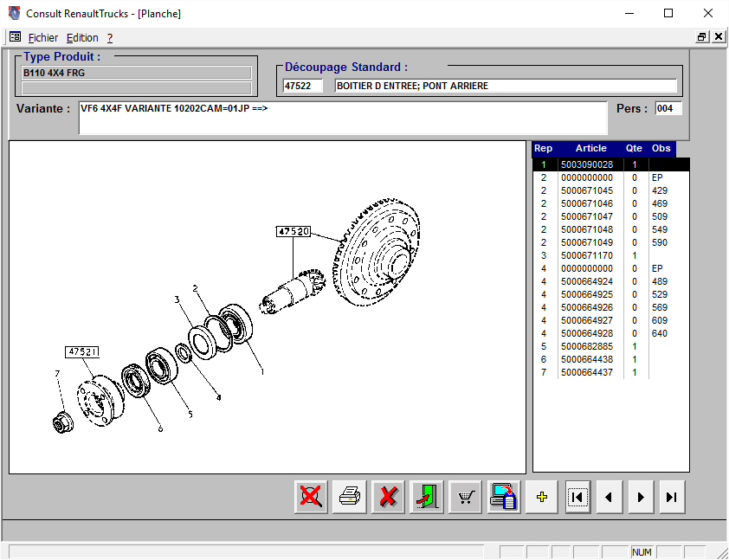Click the 47521 reference label in diagram

pyautogui.click(x=82, y=352)
